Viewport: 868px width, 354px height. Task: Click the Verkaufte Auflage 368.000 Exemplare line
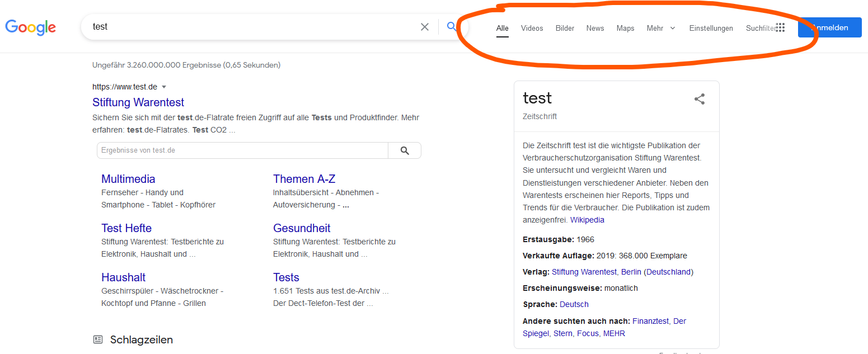pyautogui.click(x=605, y=256)
